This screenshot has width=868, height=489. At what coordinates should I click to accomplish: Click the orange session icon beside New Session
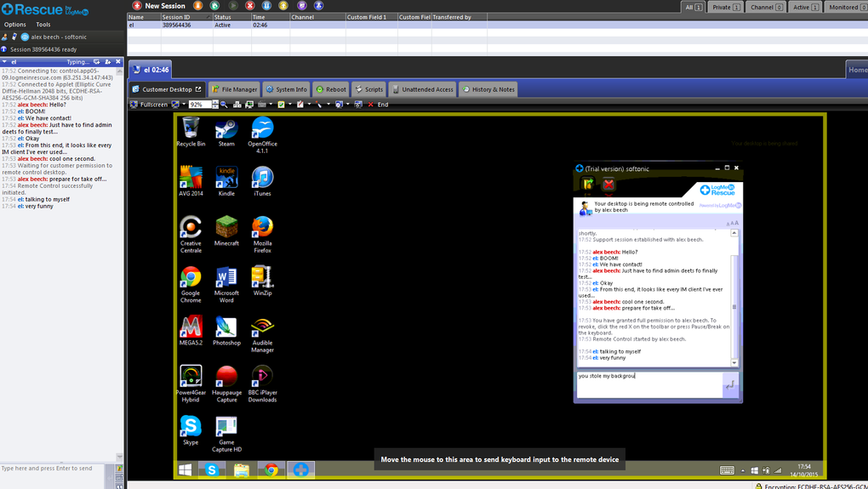(x=197, y=6)
